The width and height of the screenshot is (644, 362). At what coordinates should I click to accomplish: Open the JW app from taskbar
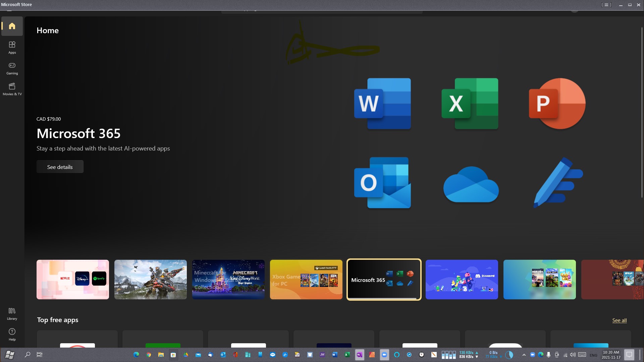(x=322, y=355)
